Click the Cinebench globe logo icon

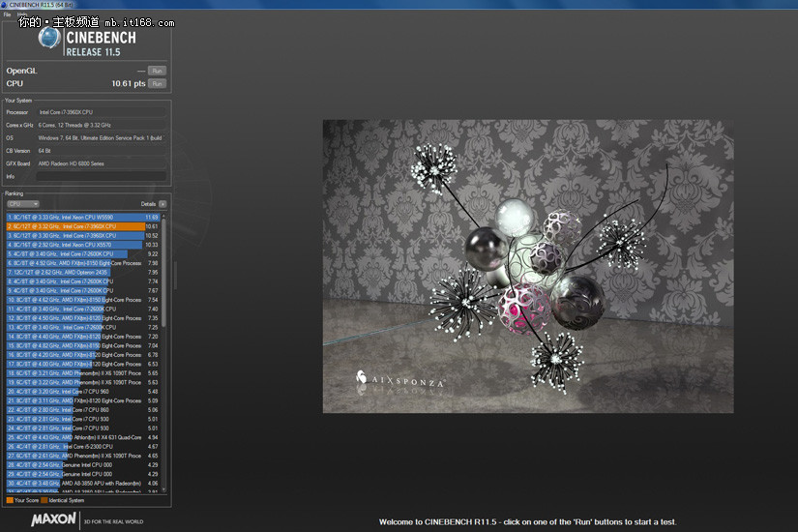pos(48,38)
